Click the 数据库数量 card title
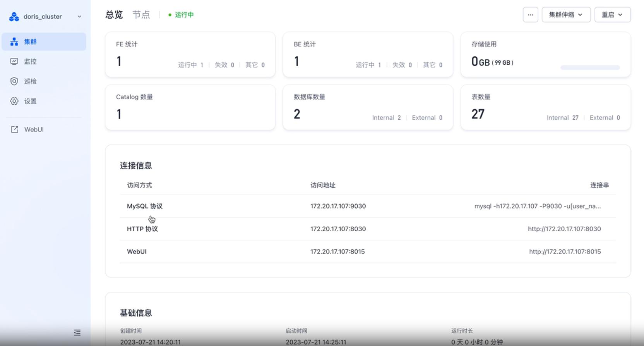Image resolution: width=644 pixels, height=346 pixels. (309, 97)
